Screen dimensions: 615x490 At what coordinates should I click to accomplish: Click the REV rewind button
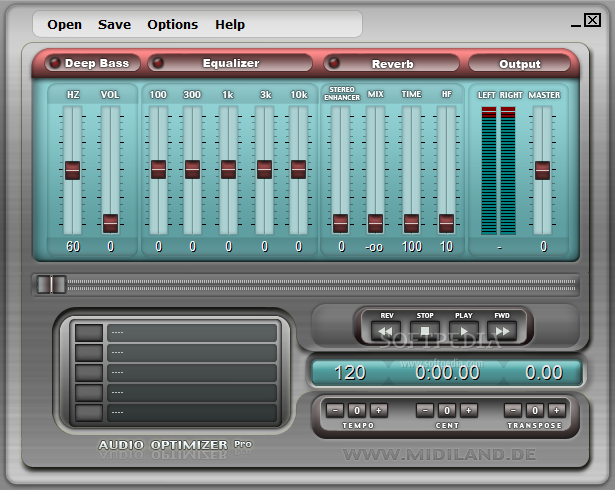point(386,332)
